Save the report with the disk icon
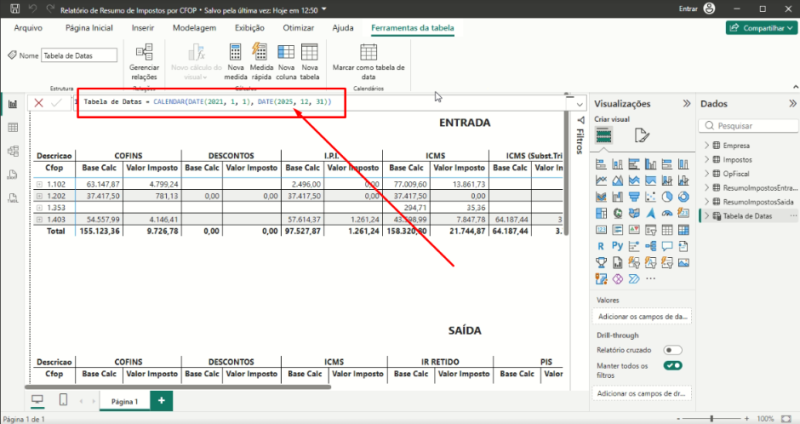The width and height of the screenshot is (800, 424). pyautogui.click(x=15, y=9)
